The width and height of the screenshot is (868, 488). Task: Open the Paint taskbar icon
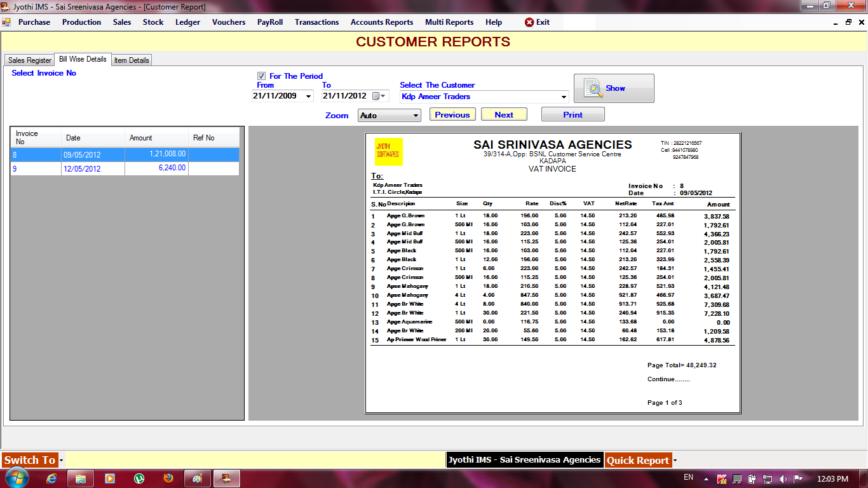tap(198, 478)
